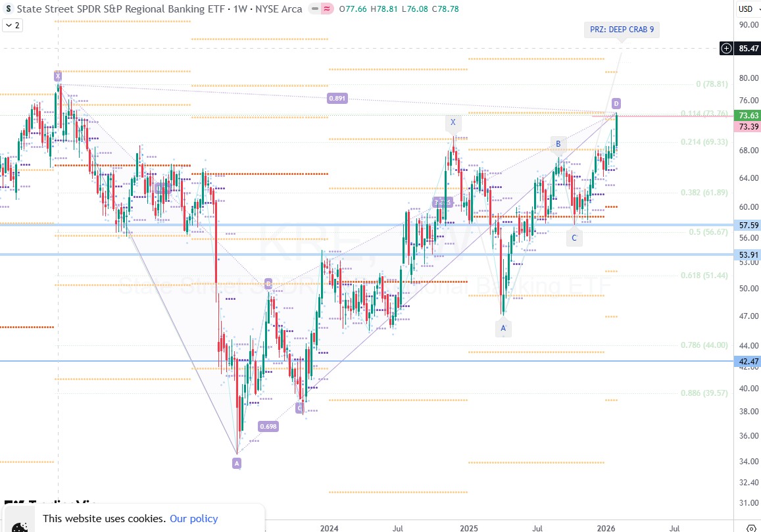The image size is (761, 532).
Task: Click the grey market status icon
Action: 314,9
